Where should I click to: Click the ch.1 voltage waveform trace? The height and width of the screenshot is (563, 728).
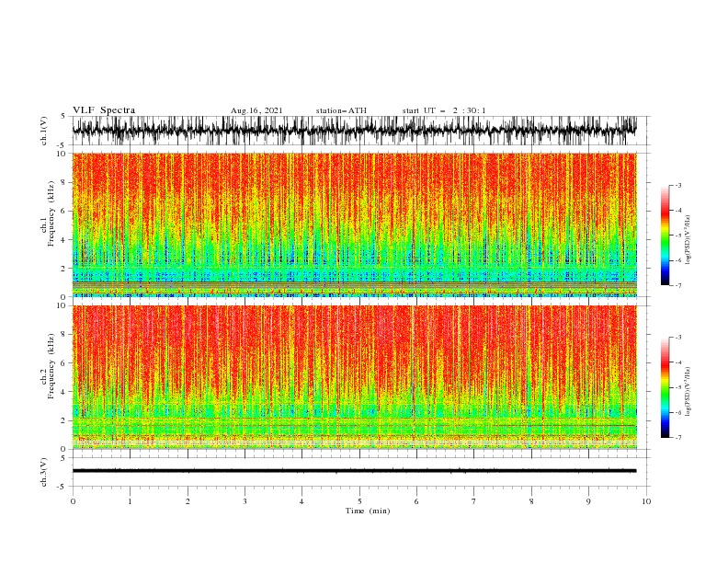point(354,131)
